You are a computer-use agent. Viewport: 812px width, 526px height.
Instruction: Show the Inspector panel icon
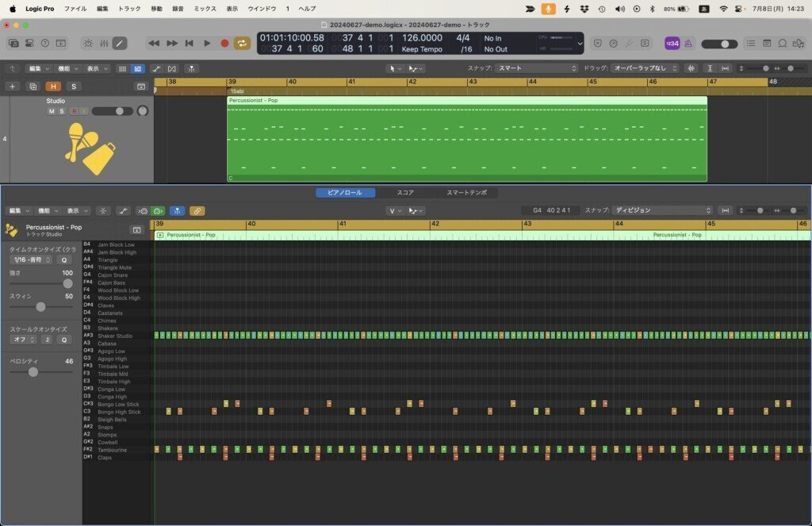click(29, 44)
